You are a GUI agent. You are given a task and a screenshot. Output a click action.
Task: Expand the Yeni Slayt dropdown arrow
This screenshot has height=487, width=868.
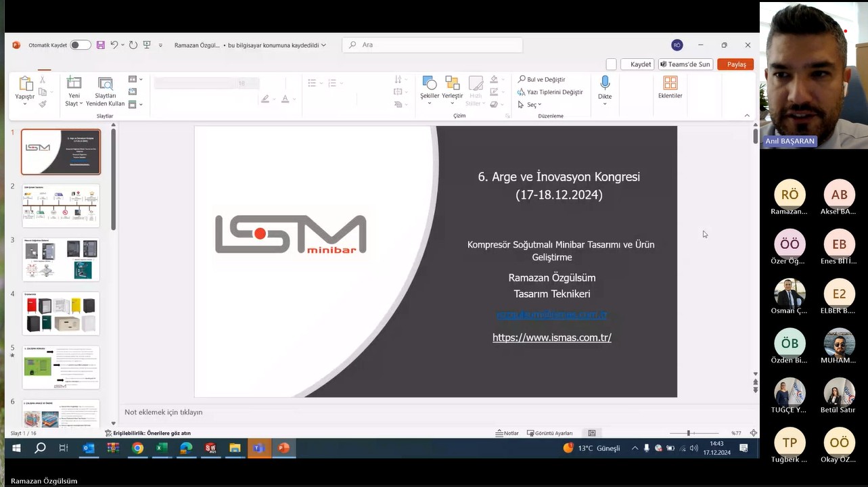pos(81,103)
